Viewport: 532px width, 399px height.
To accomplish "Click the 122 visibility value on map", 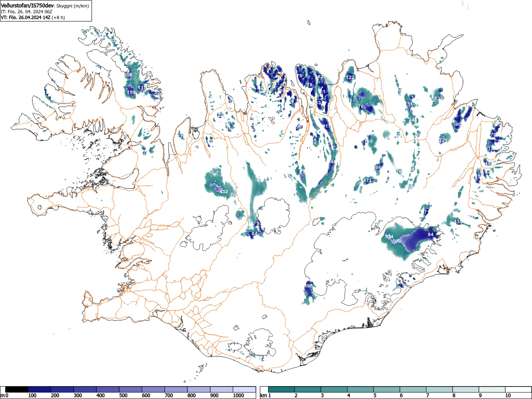I will tap(350, 78).
